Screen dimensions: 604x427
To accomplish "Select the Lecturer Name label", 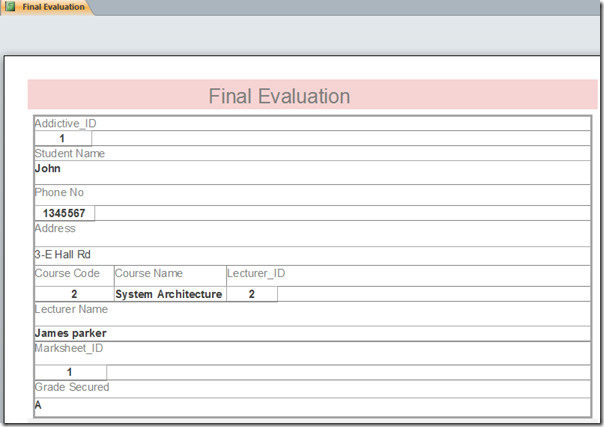I will point(71,309).
